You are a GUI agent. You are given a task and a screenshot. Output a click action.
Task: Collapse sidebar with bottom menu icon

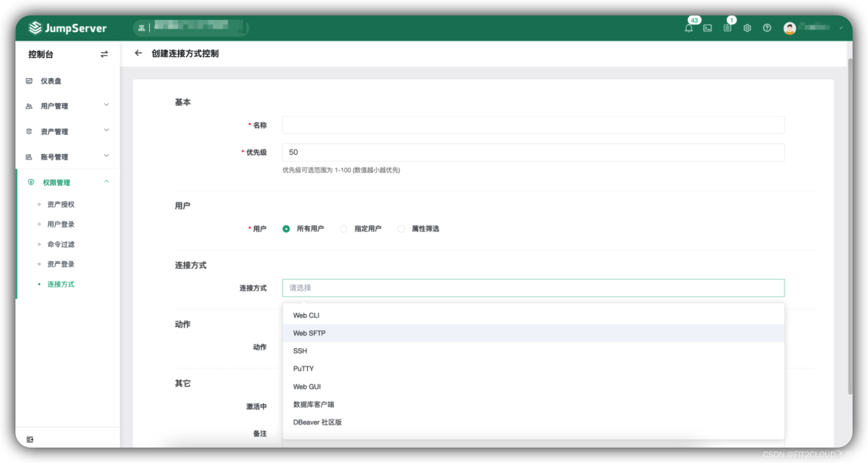coord(30,439)
